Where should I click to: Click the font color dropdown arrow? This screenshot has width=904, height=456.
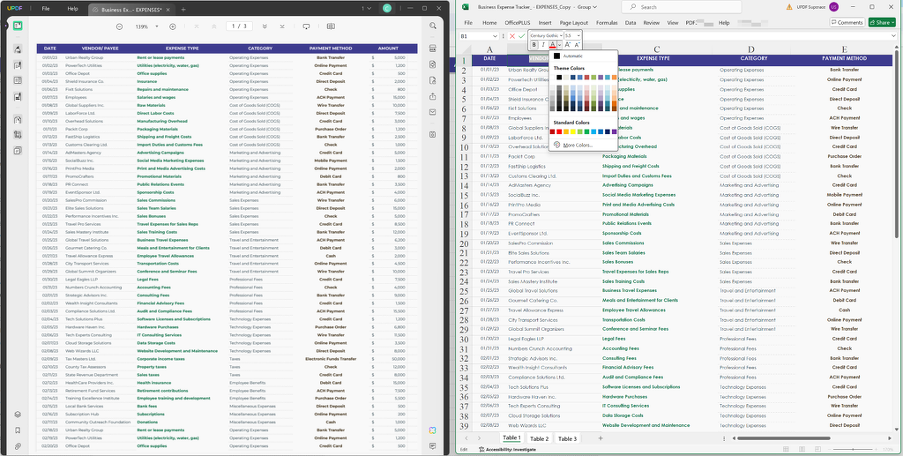(559, 44)
